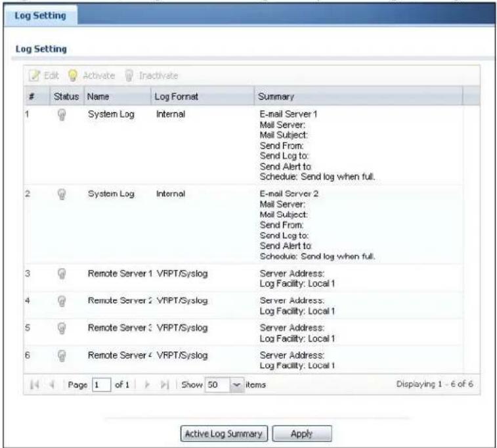Click the Edit toolbar label
This screenshot has height=448, width=497.
[51, 76]
